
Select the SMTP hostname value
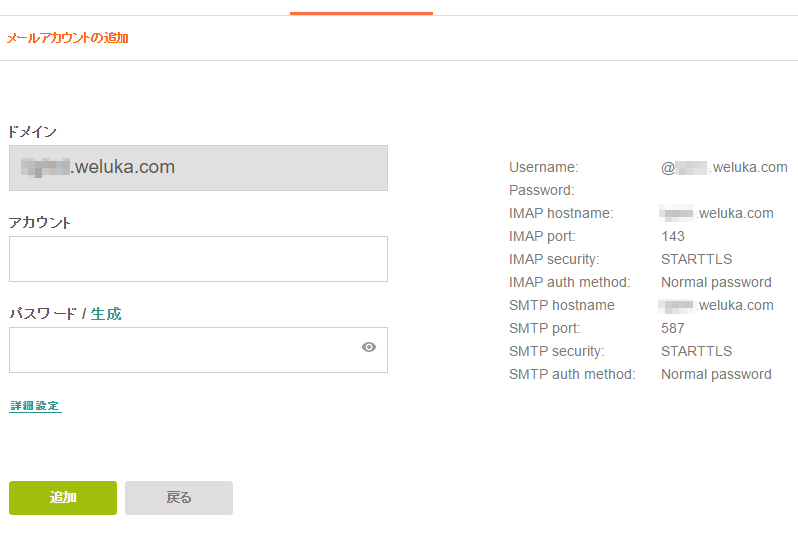click(717, 305)
